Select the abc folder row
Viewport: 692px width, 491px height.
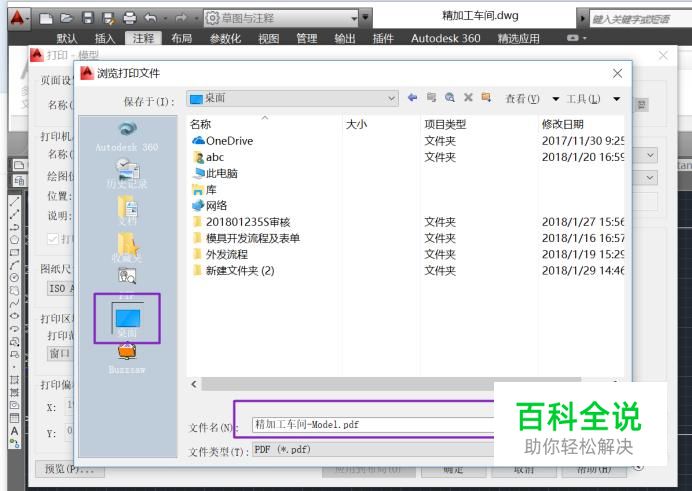click(408, 157)
